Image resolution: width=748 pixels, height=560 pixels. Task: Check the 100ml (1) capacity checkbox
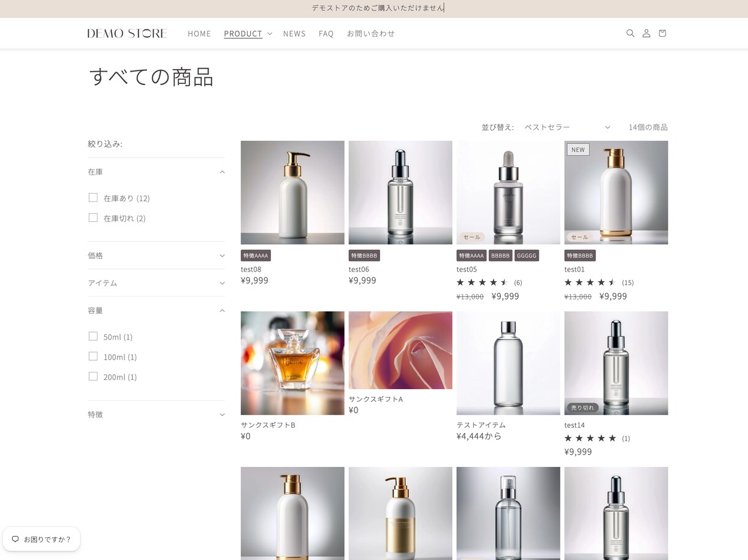click(x=93, y=356)
